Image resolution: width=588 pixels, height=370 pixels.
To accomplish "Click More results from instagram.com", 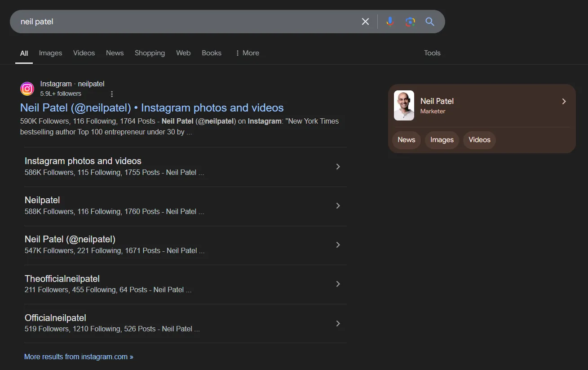I will (79, 356).
